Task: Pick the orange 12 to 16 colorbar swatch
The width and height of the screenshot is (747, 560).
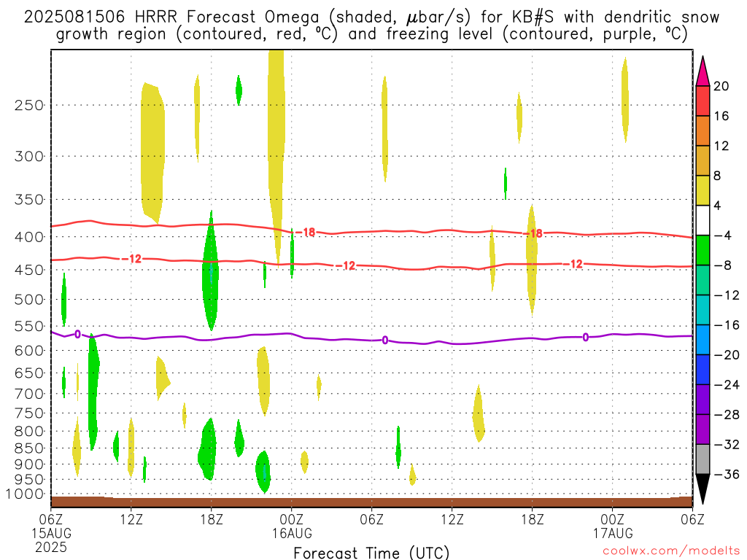Action: [703, 131]
